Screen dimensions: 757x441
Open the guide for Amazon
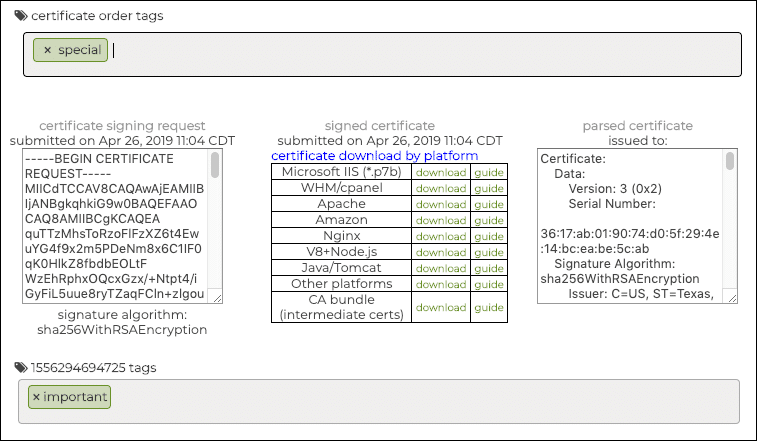[x=489, y=220]
